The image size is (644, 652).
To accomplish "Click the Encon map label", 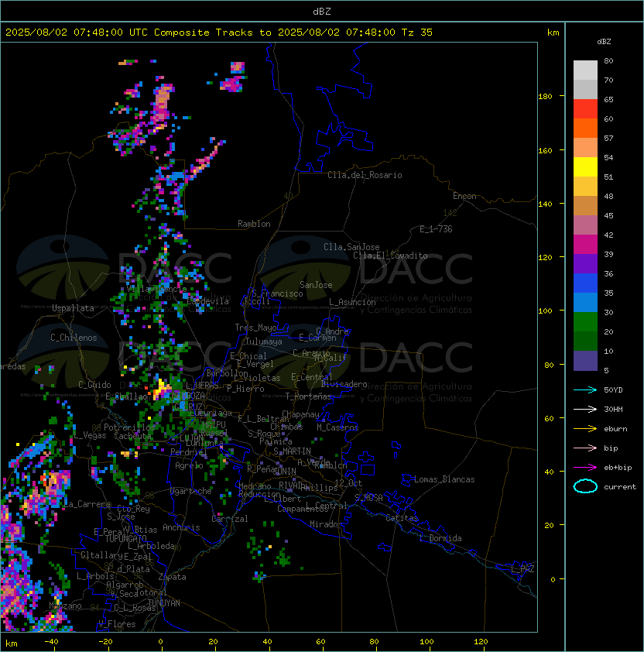I will pos(464,196).
